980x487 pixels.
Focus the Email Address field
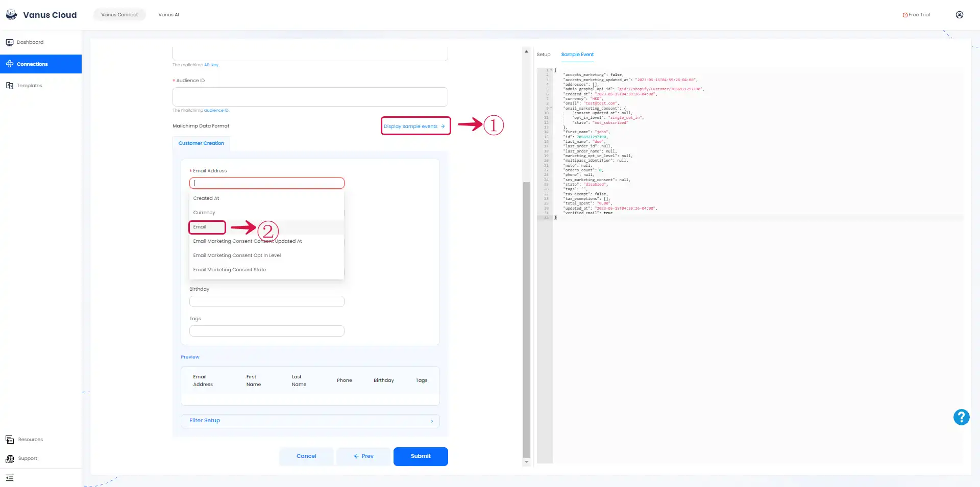pos(267,183)
